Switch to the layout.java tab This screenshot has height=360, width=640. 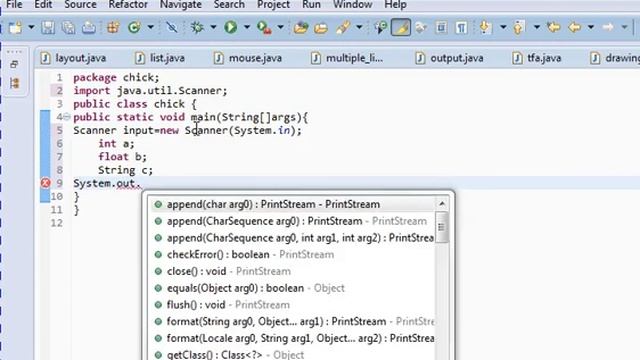click(x=73, y=58)
